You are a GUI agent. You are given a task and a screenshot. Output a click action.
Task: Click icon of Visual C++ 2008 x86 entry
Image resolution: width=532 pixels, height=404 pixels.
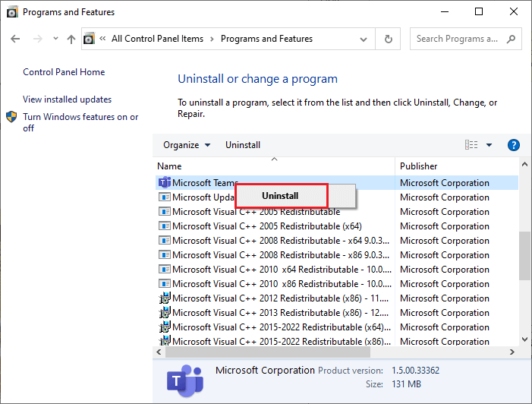[165, 255]
